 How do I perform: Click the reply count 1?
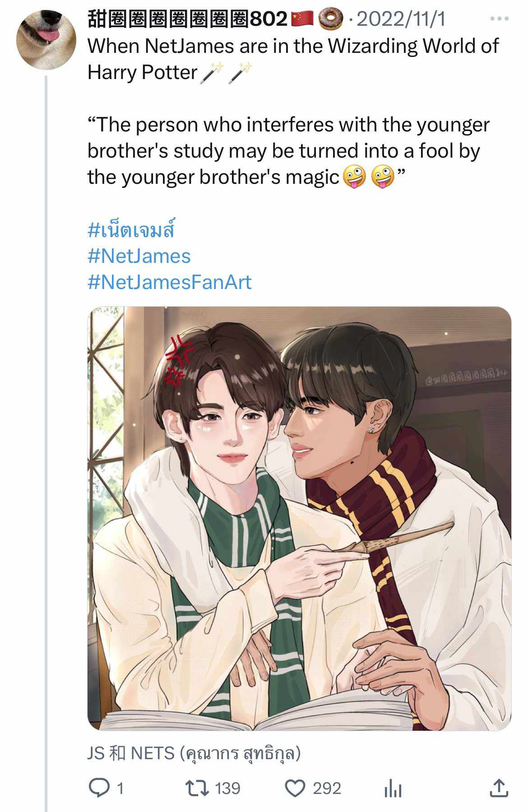tap(120, 789)
